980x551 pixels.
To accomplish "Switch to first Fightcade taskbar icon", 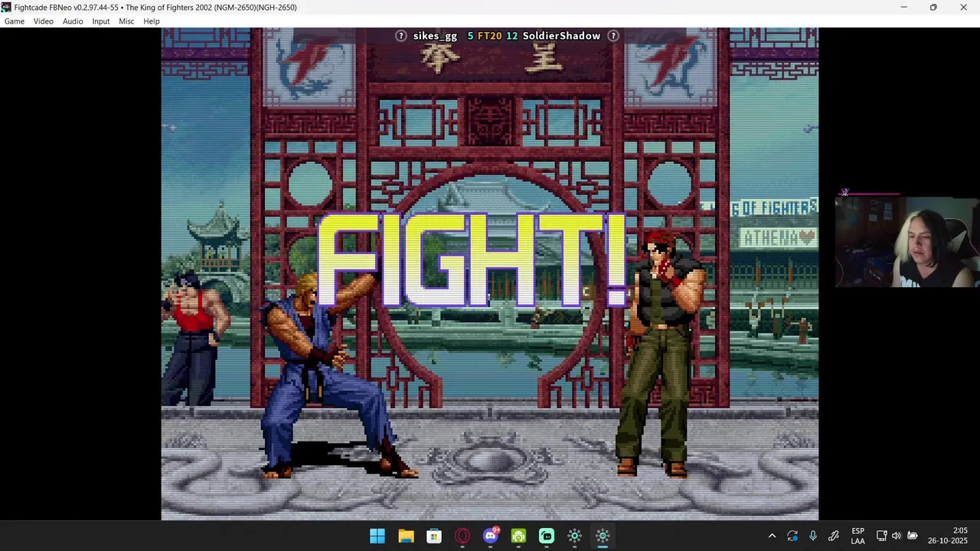I will 575,536.
